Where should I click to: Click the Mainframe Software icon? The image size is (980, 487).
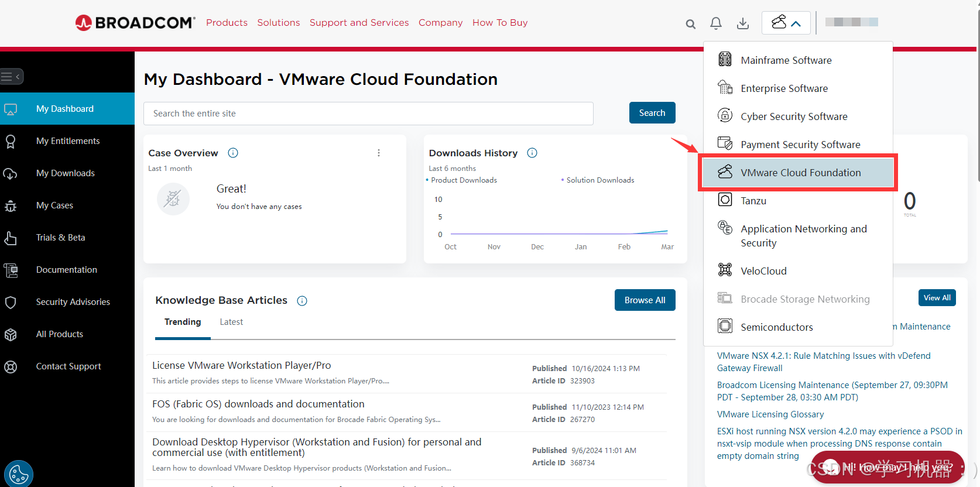(x=725, y=59)
